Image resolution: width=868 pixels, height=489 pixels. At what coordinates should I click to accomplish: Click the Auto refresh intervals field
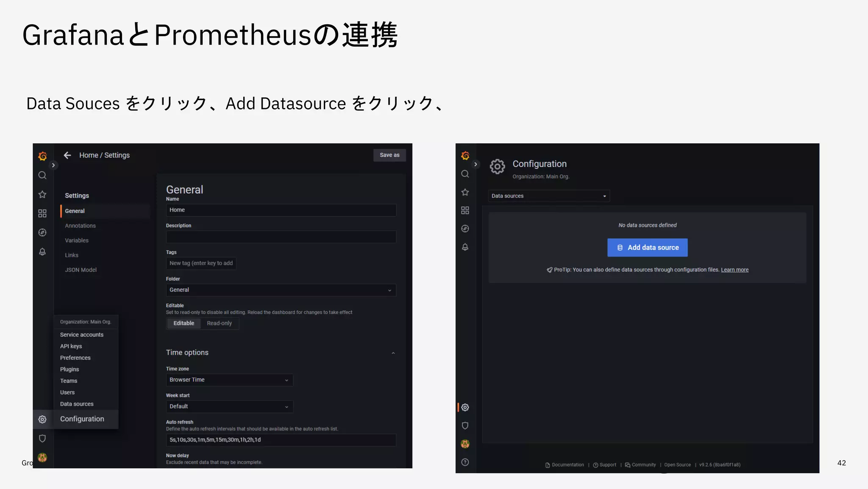[x=281, y=440]
